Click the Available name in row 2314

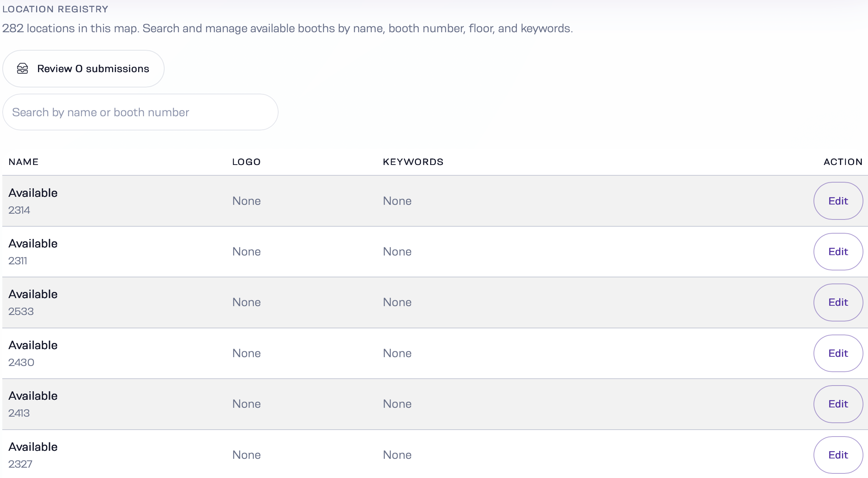point(33,193)
